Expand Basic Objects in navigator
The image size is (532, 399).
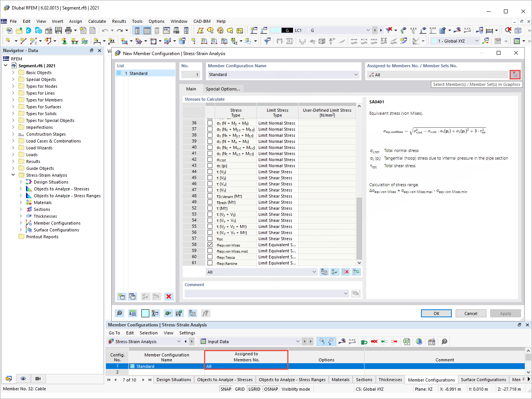[13, 73]
